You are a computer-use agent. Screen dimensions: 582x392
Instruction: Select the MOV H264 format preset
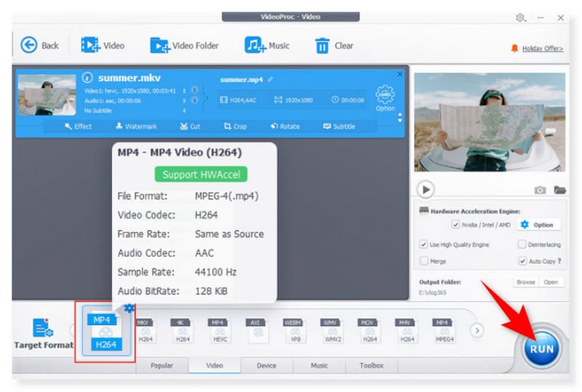pos(370,330)
